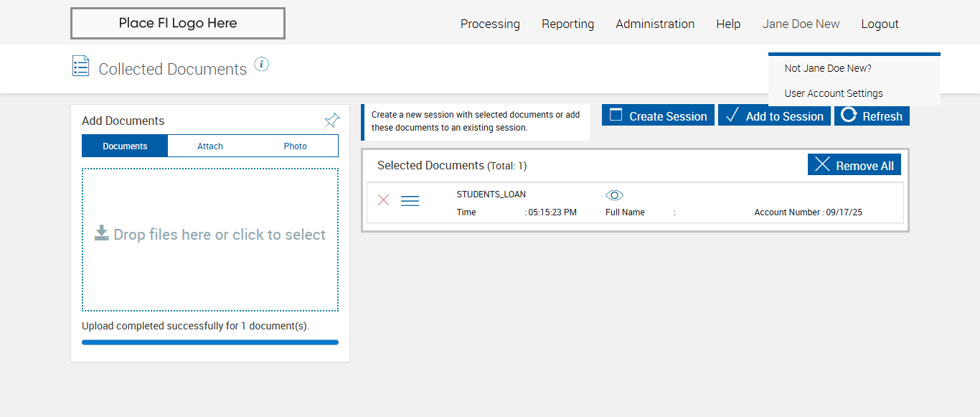The image size is (980, 417).
Task: View STUDENTS_LOAN document with eye icon
Action: pyautogui.click(x=615, y=195)
